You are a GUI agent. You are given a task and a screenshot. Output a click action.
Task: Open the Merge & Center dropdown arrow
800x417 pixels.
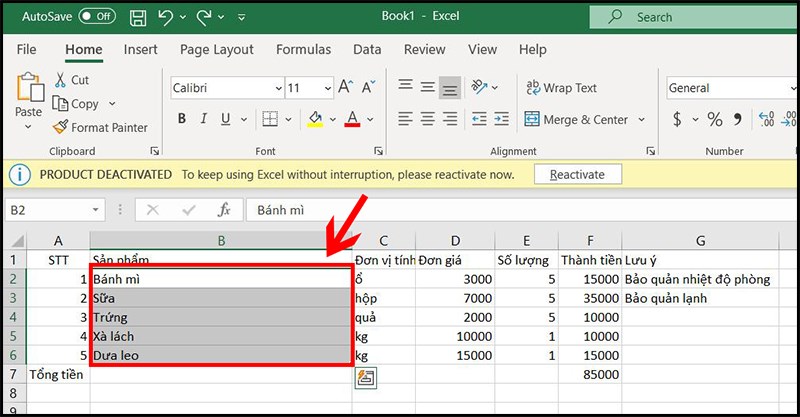click(x=641, y=119)
